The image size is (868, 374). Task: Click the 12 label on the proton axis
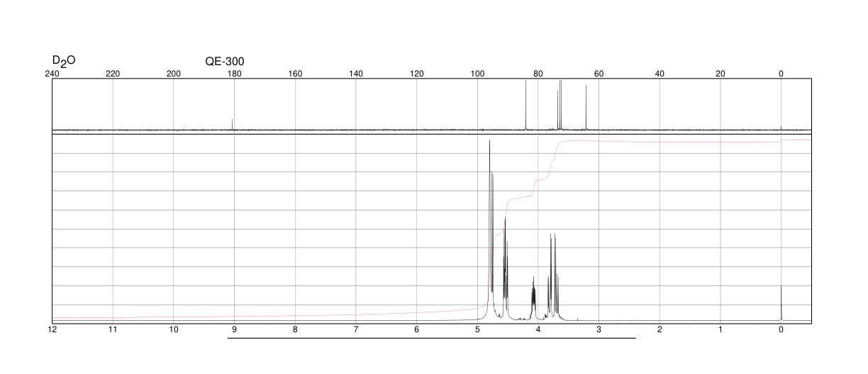tap(52, 330)
